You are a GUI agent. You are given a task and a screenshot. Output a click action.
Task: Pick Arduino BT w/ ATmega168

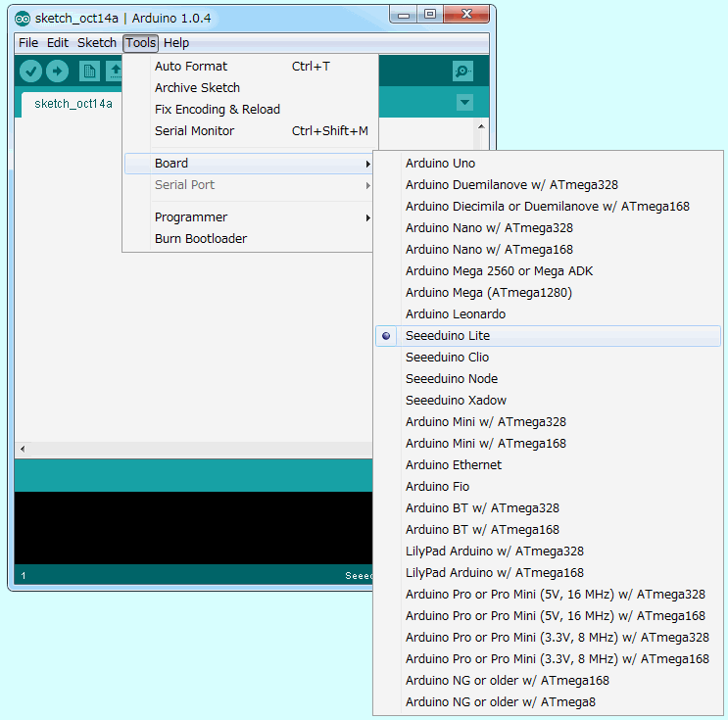pyautogui.click(x=548, y=530)
